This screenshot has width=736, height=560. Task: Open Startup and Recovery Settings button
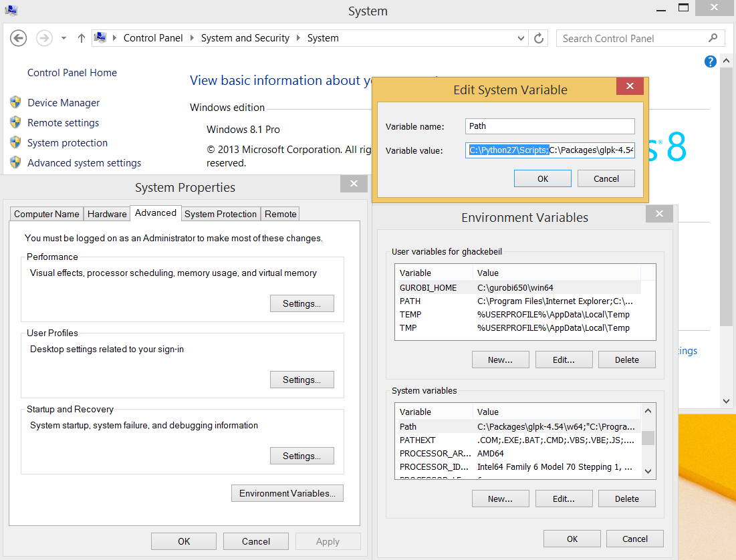[x=301, y=456]
